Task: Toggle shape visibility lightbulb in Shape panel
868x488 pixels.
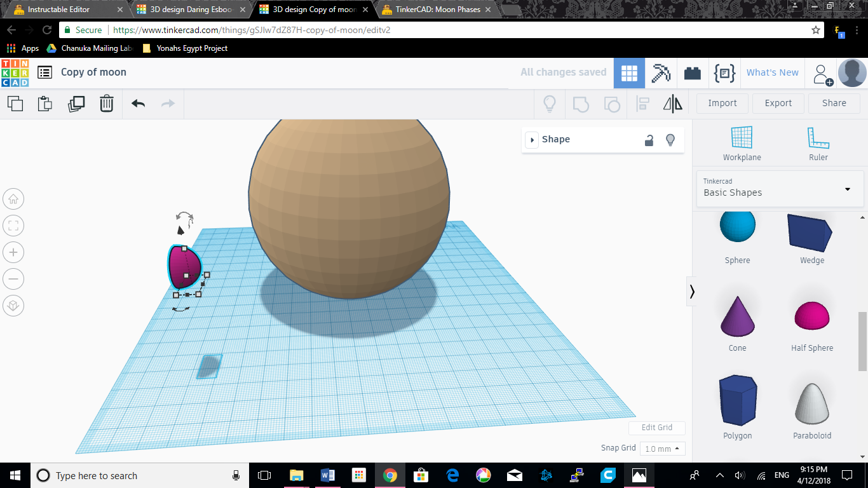Action: (670, 140)
